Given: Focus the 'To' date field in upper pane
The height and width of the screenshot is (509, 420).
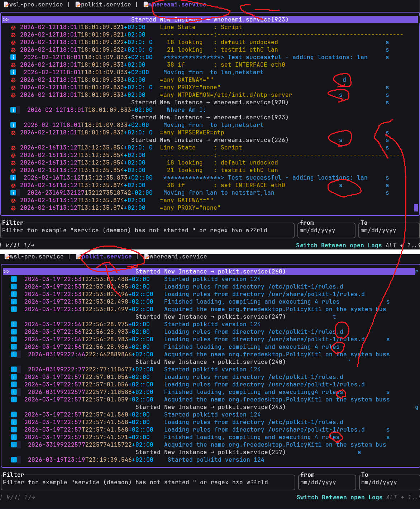Looking at the screenshot, I should [388, 230].
